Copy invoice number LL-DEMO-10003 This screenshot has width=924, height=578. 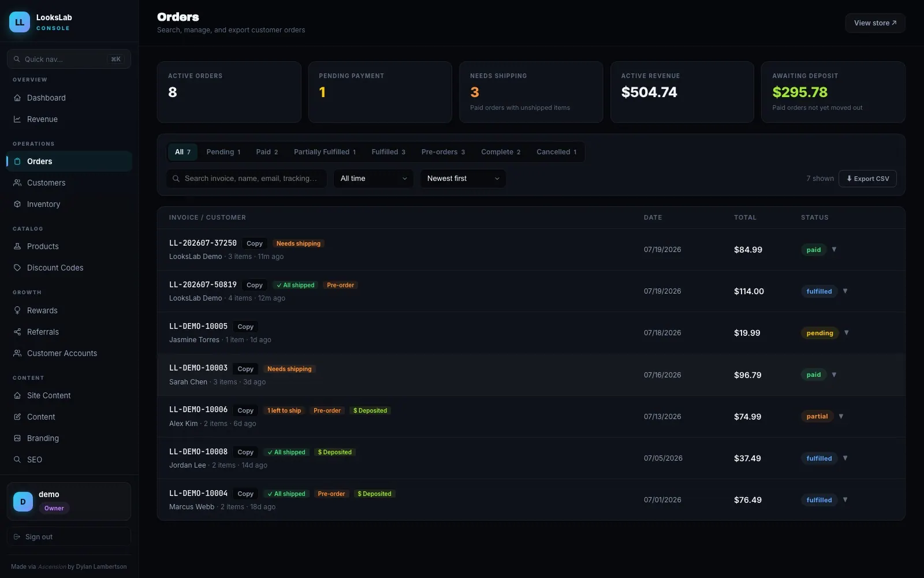[245, 369]
